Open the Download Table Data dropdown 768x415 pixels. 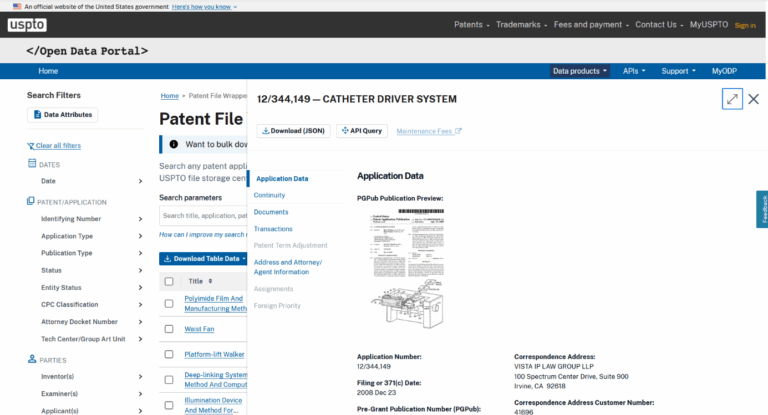(x=203, y=258)
